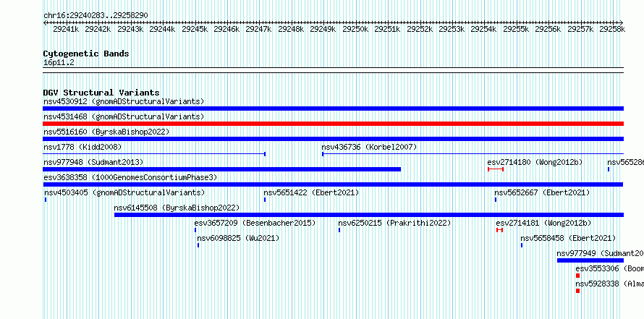The image size is (644, 319).
Task: Open the nsv1778 Kidd2008 variant label
Action: point(82,147)
